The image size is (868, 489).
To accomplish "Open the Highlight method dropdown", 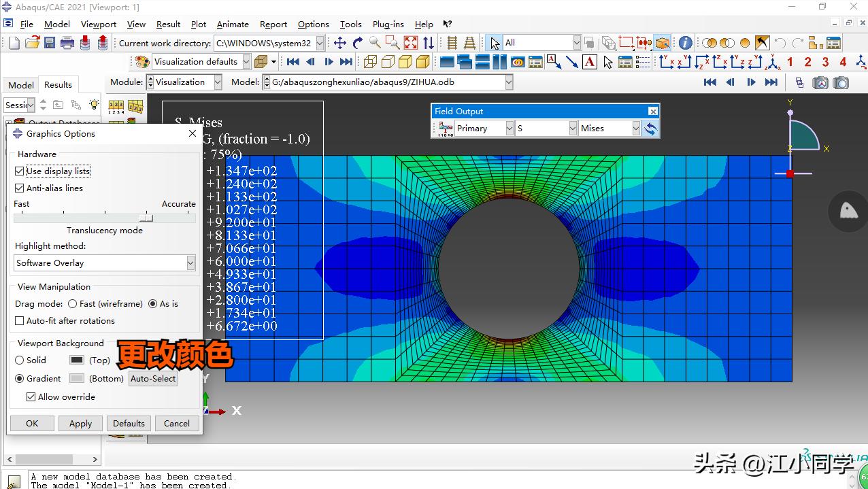I will click(x=190, y=263).
